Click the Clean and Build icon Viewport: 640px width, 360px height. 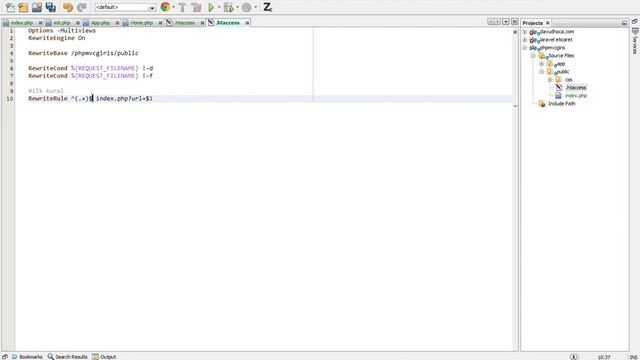click(x=196, y=7)
